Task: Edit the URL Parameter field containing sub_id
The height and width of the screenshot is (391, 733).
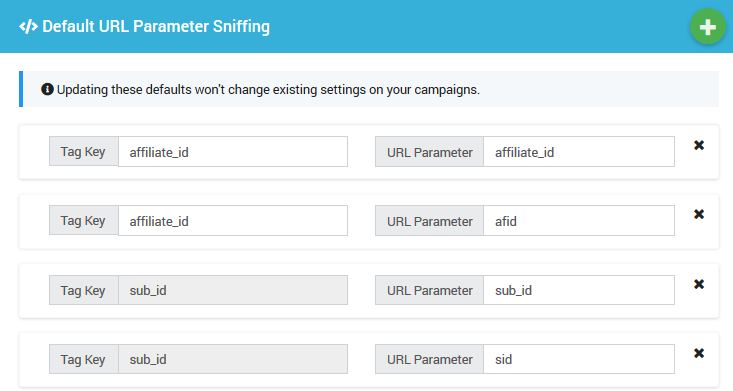Action: (x=579, y=290)
